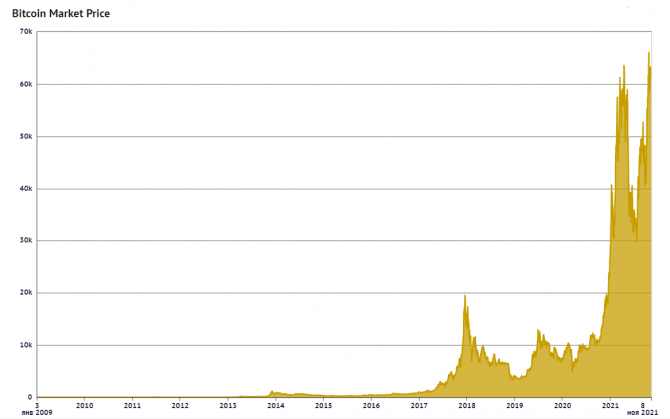Image resolution: width=670 pixels, height=419 pixels.
Task: Click the late-2017 price peak near 20k
Action: coord(465,296)
